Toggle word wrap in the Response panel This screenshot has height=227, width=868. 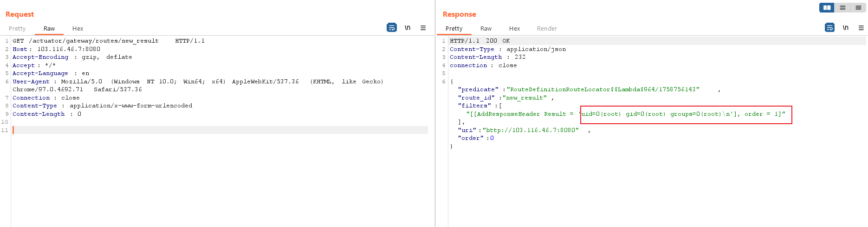coord(829,28)
